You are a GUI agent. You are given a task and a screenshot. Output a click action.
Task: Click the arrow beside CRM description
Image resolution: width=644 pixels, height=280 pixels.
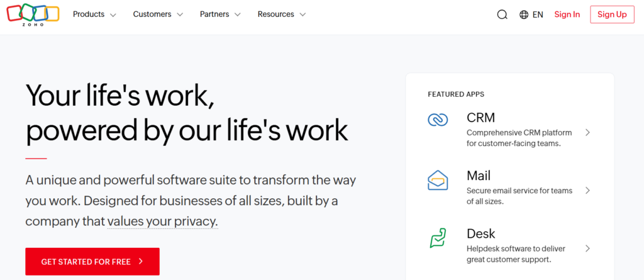point(588,132)
